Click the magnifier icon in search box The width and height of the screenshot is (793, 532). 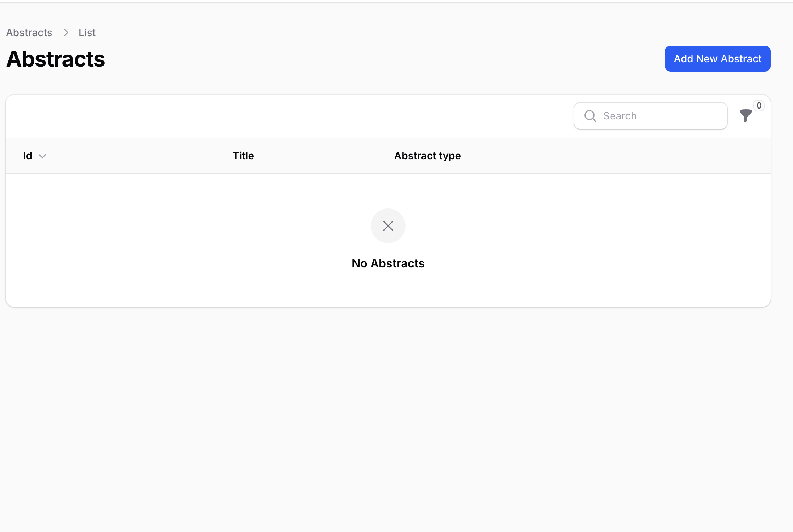coord(590,116)
